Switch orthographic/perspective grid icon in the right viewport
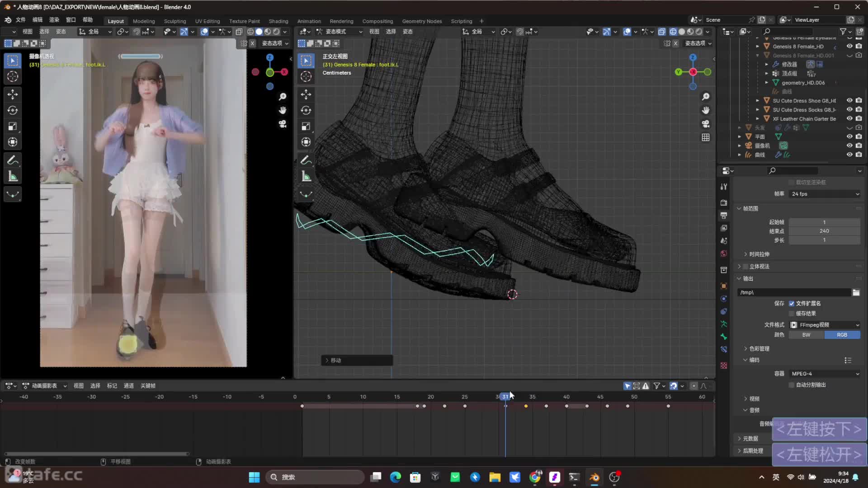 coord(706,137)
